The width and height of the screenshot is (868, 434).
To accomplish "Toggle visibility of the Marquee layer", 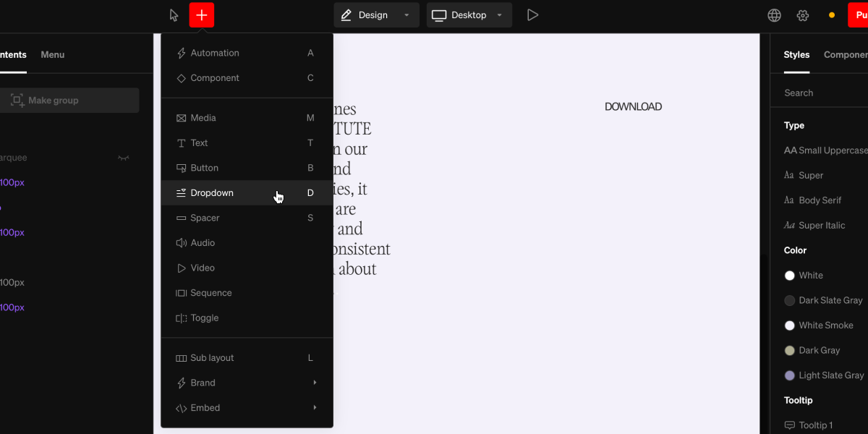I will coord(124,157).
